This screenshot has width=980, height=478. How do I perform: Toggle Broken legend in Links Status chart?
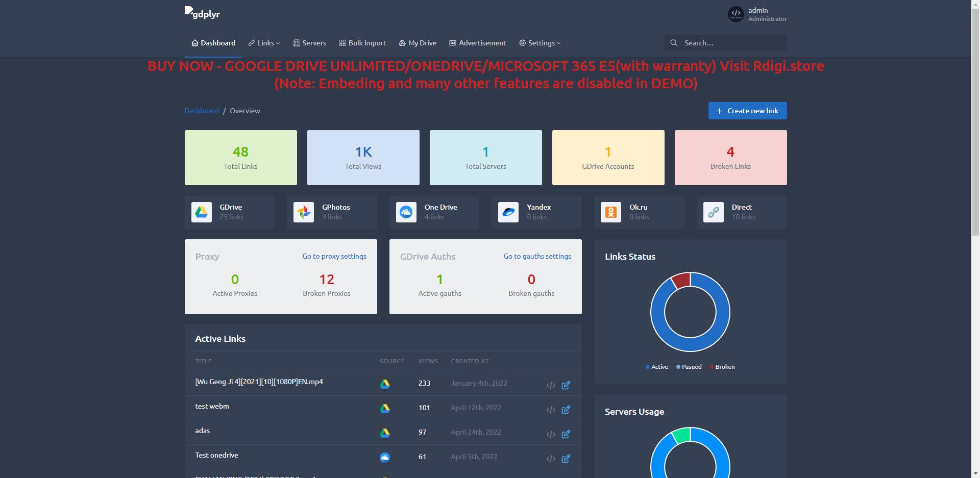pyautogui.click(x=722, y=367)
